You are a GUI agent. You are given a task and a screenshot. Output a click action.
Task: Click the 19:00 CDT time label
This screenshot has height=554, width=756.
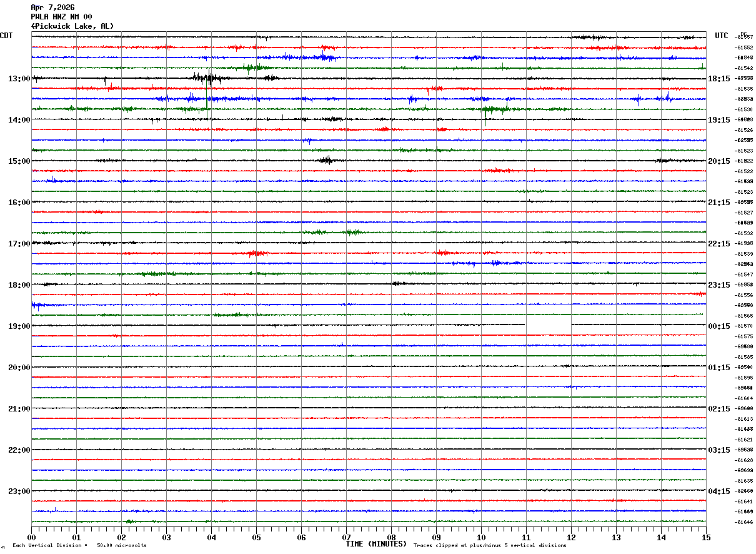point(19,326)
